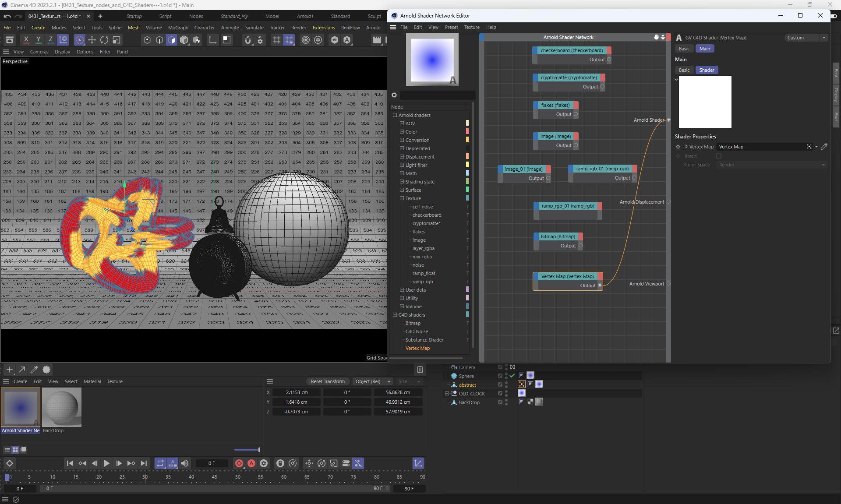This screenshot has height=504, width=841.
Task: Enable the loop playback toggle
Action: pos(160,463)
